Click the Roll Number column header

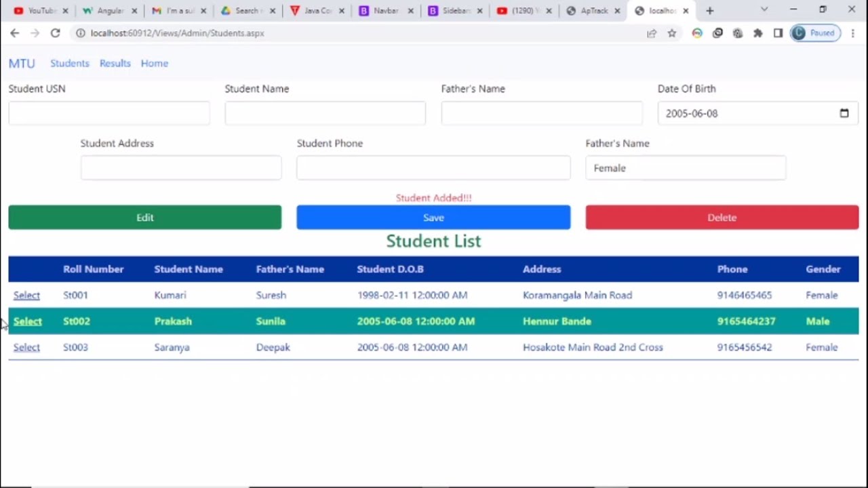point(94,269)
